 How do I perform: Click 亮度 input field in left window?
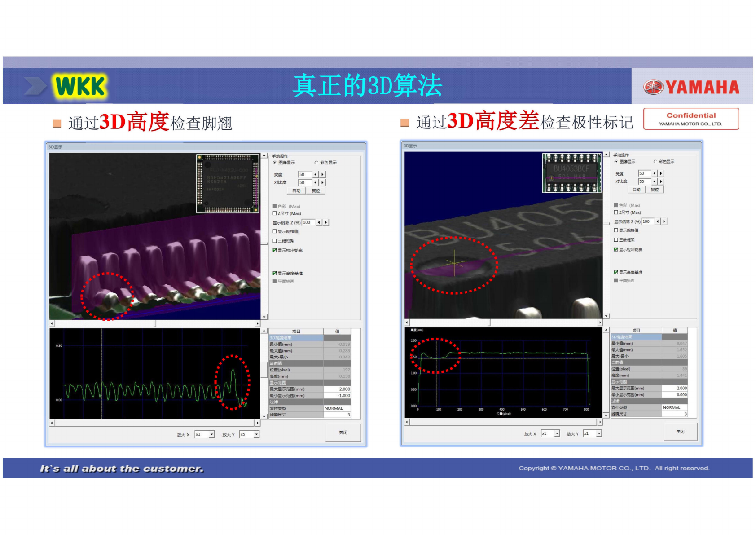[x=305, y=174]
